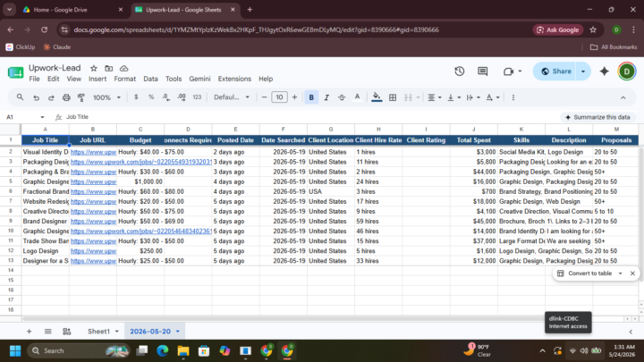Toggle bold formatting
Screen dimensions: 644x362
coord(311,97)
